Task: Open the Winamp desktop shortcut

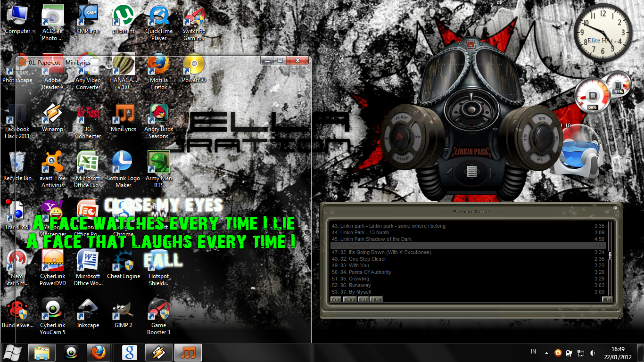Action: (x=53, y=118)
